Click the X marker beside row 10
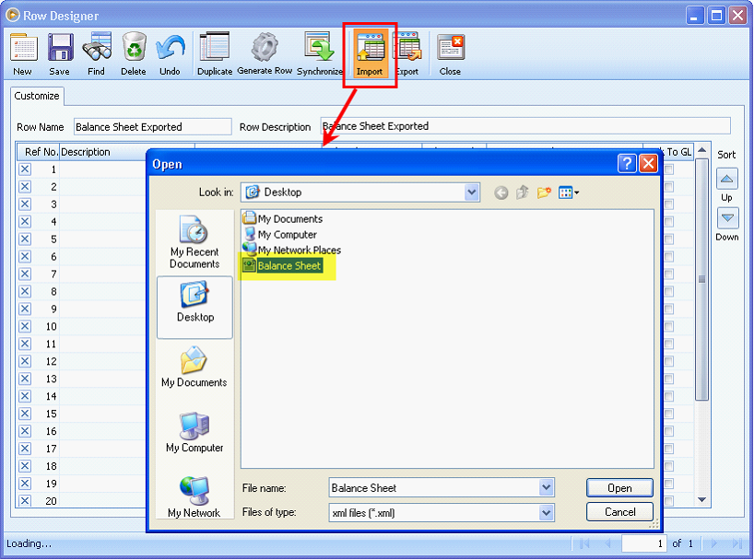The image size is (754, 560). (23, 326)
